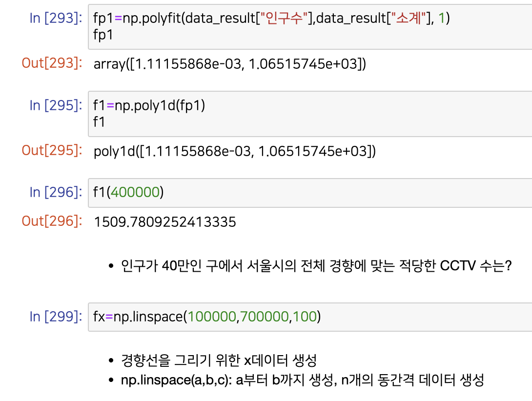Click the second-line fp1 in cell In [293]
The height and width of the screenshot is (401, 532).
tap(103, 35)
